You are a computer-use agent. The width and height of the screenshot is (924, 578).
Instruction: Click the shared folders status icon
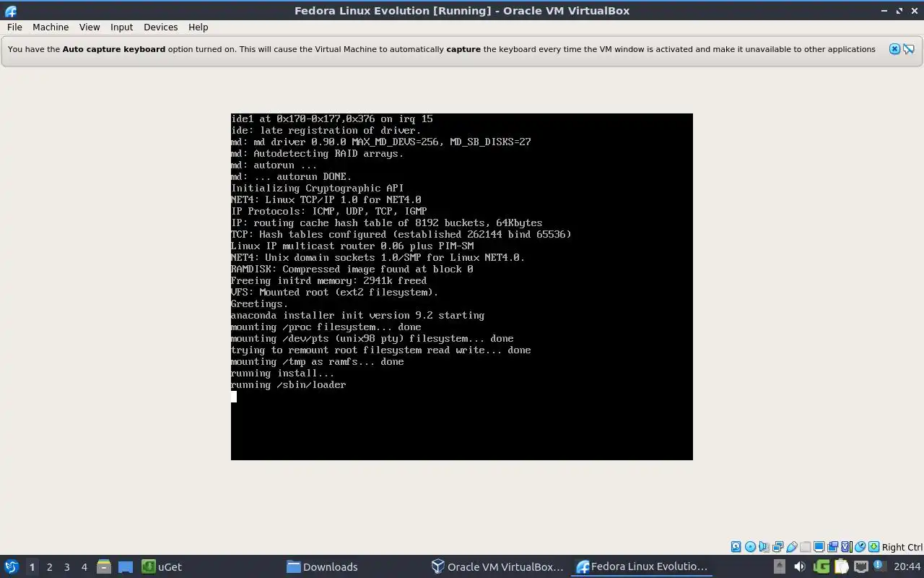805,547
